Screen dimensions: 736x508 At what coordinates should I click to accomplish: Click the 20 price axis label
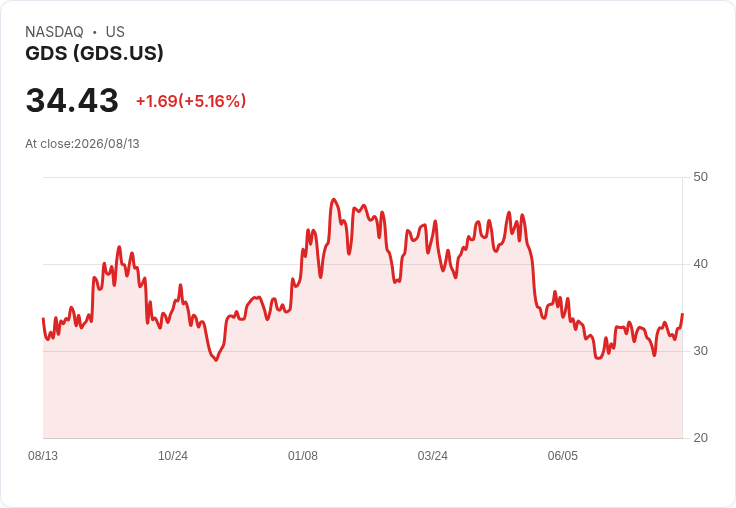tap(700, 438)
